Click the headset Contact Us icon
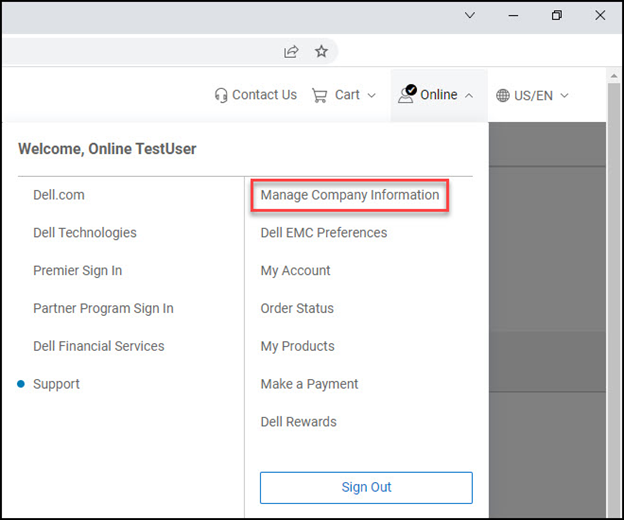Image resolution: width=624 pixels, height=520 pixels. 221,95
